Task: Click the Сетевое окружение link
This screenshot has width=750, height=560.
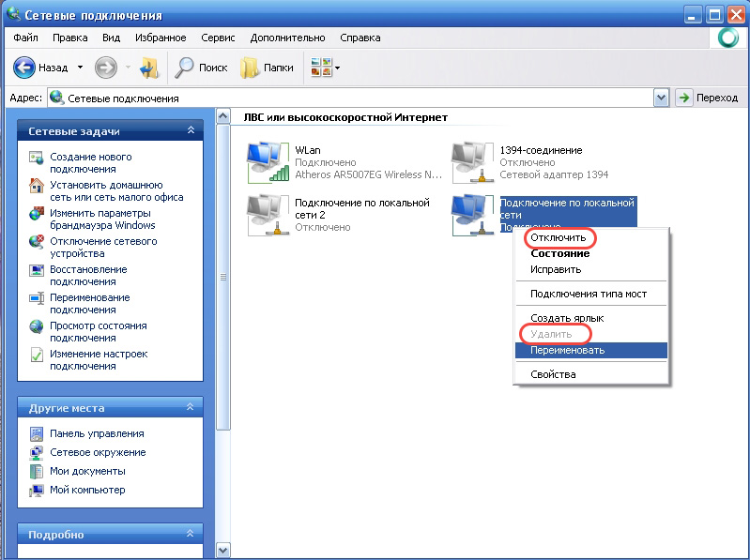Action: click(x=98, y=452)
